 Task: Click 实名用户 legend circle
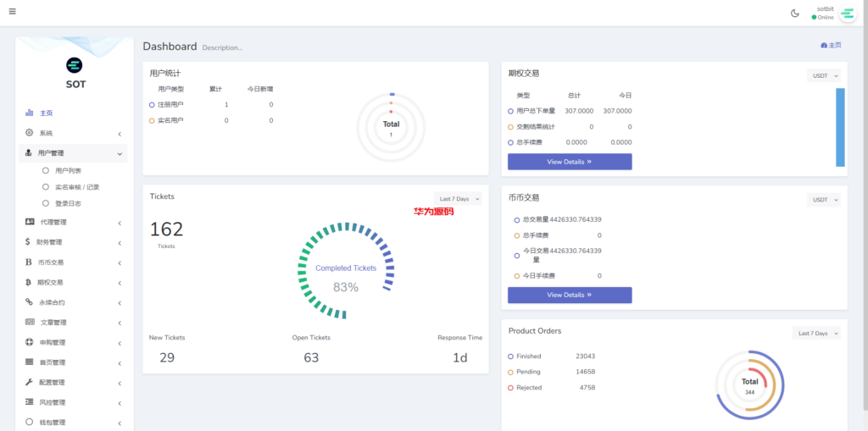pos(152,120)
